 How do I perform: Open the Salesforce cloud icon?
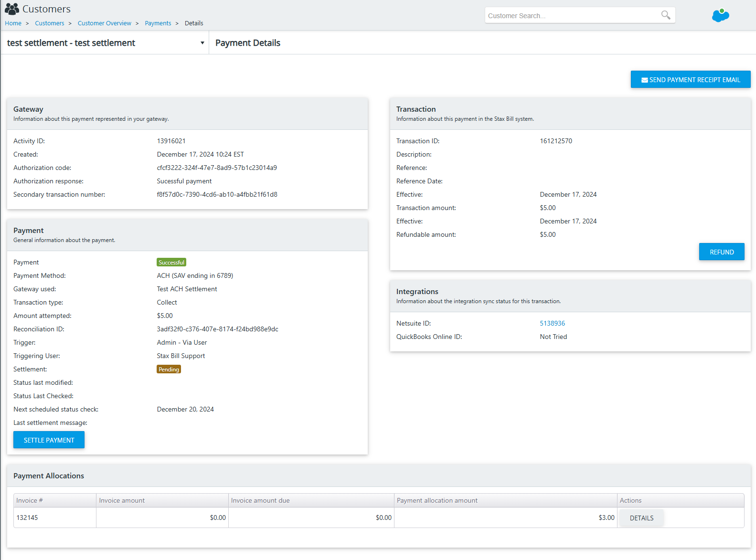coord(721,15)
